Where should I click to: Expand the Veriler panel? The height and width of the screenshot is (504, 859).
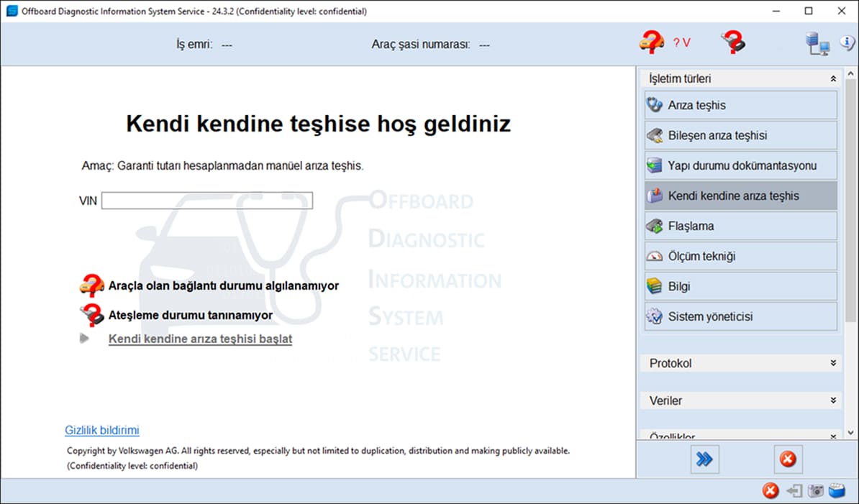point(832,400)
